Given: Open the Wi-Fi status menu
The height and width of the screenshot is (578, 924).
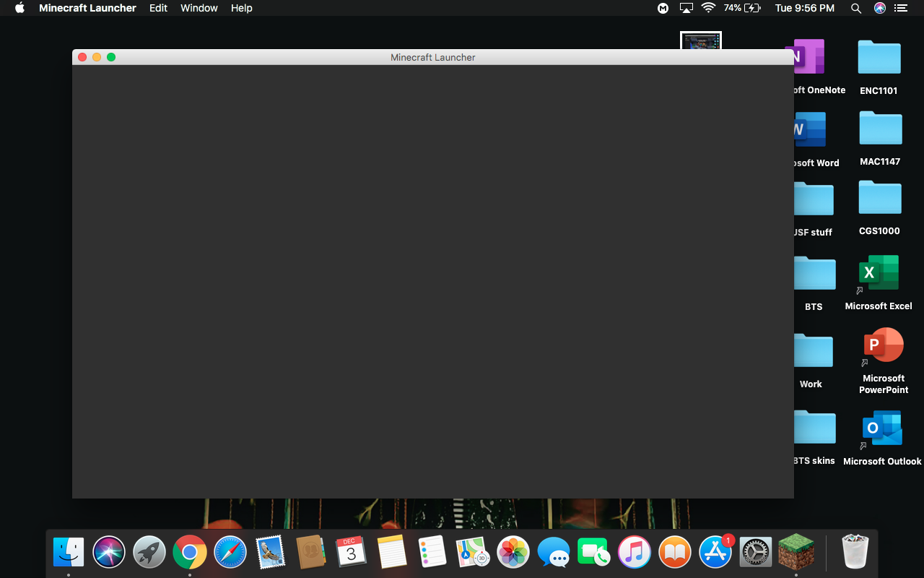Looking at the screenshot, I should click(708, 8).
